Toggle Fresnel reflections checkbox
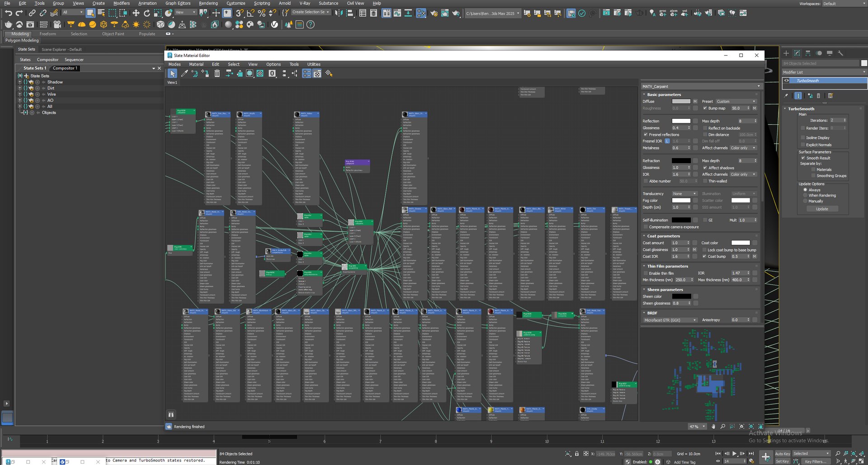 pyautogui.click(x=646, y=134)
